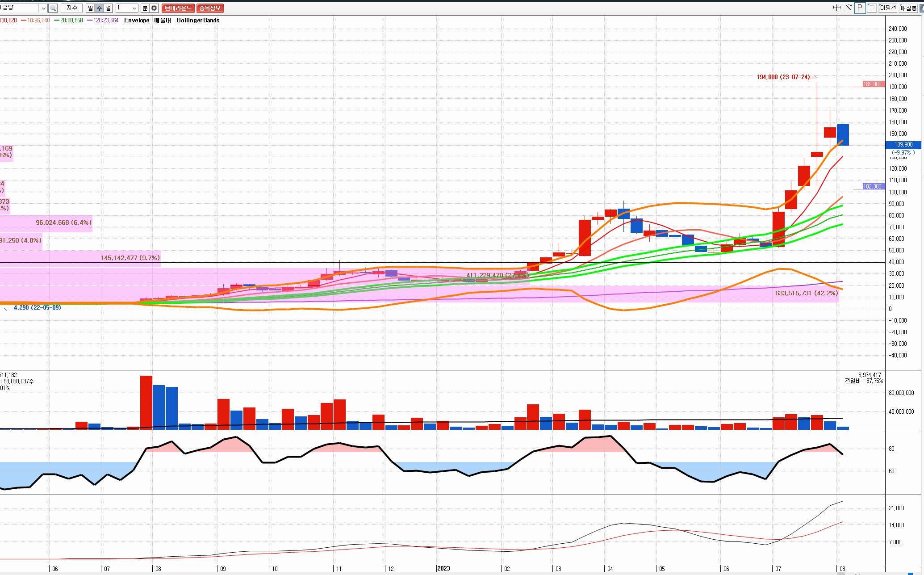Screen dimensions: 924x575
Task: Open 종목정보 stock info button
Action: pos(210,8)
